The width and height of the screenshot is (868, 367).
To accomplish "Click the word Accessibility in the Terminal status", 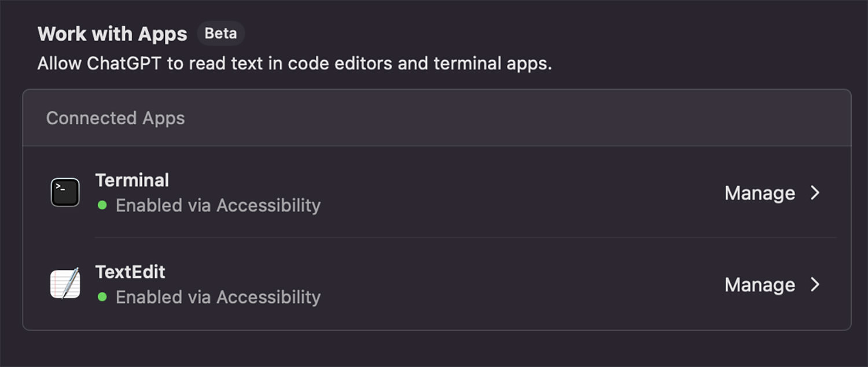I will 269,205.
